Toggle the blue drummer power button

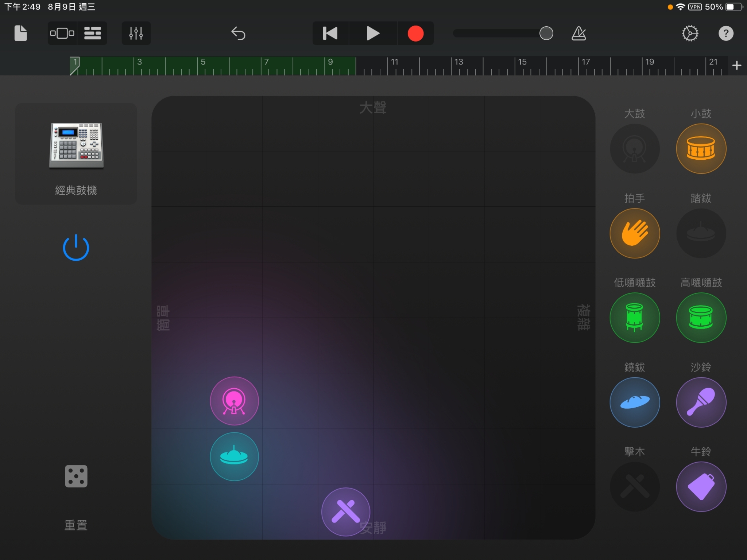click(x=76, y=248)
